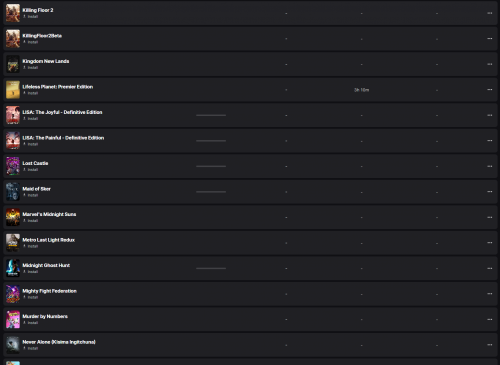Select the Marvel's Midnight Suns cover art
The image size is (500, 365).
(13, 217)
